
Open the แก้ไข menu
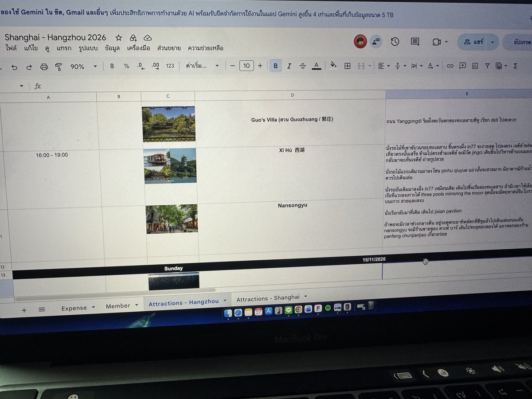pos(31,48)
